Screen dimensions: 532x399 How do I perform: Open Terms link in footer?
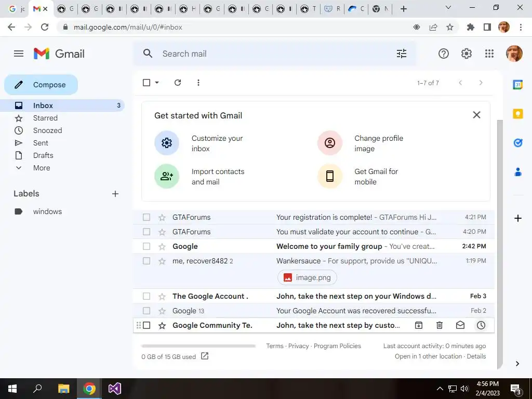274,345
